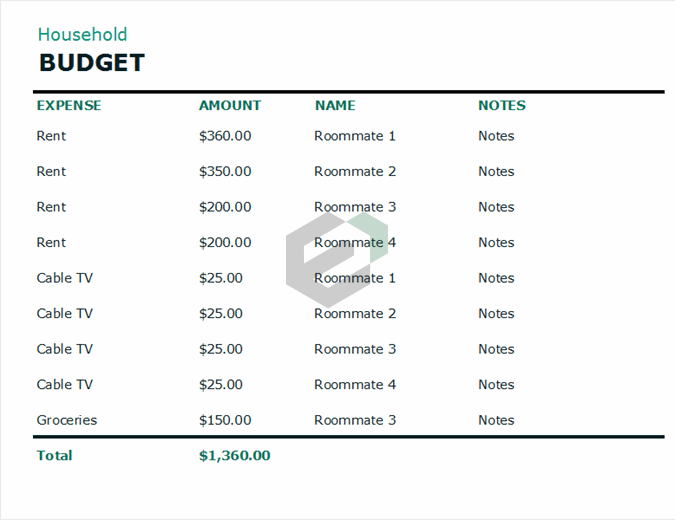Image resolution: width=675 pixels, height=520 pixels.
Task: Select Roommate 4 in the Cable TV row
Action: [355, 384]
